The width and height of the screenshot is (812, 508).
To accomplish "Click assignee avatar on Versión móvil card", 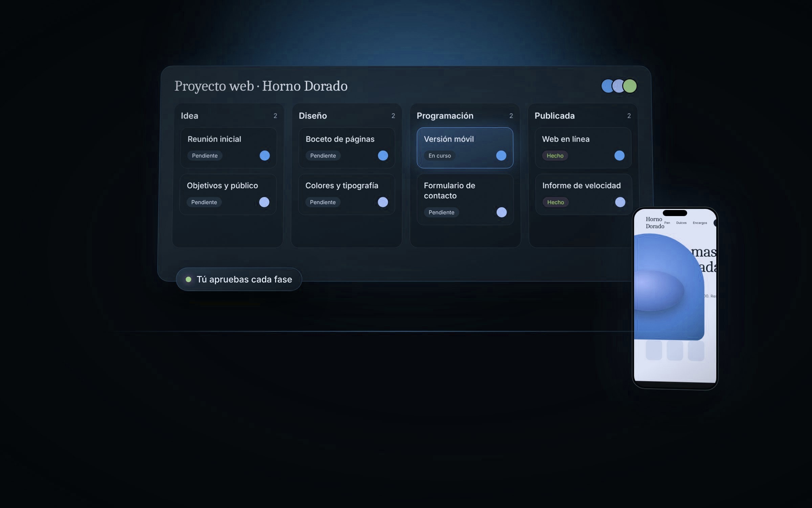I will click(501, 155).
